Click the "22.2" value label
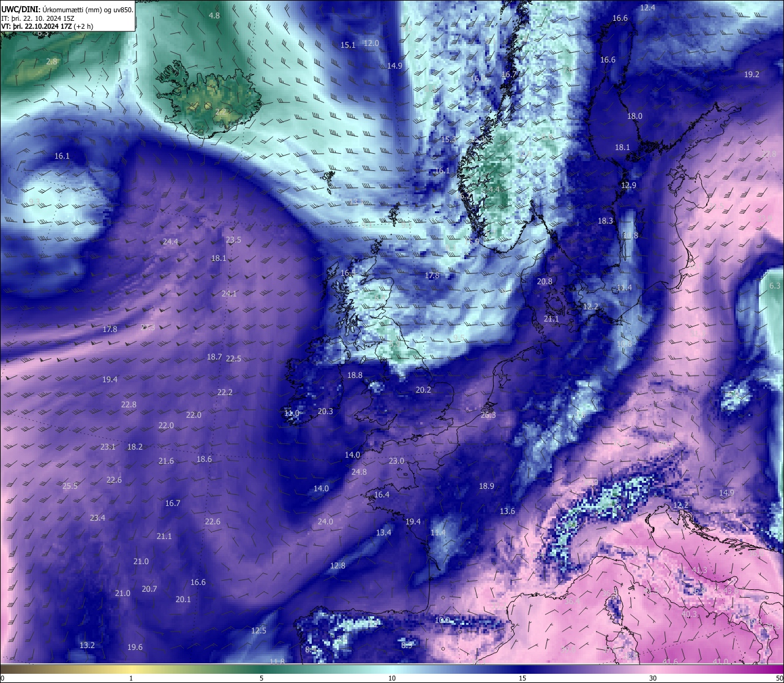 pyautogui.click(x=225, y=392)
